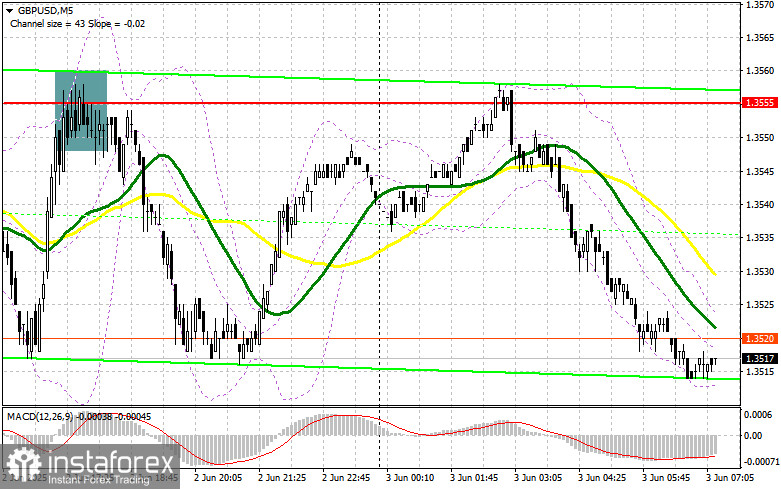
Task: Click the 3 Jun 05:45 time label
Action: [666, 478]
